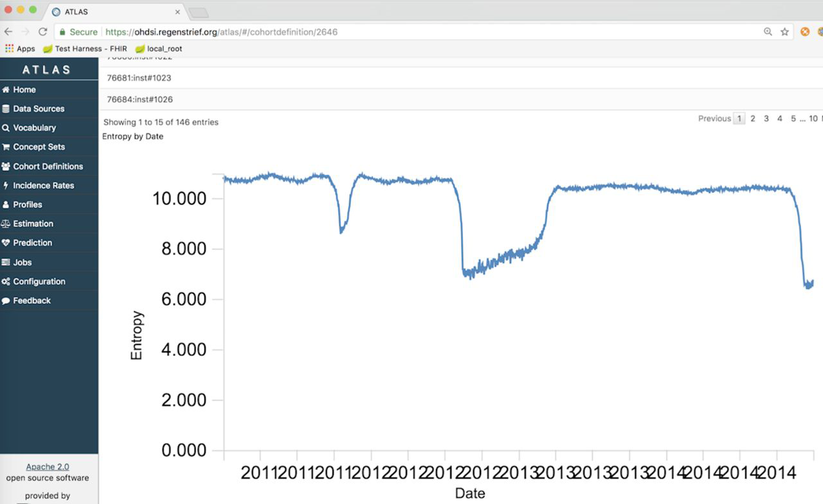
Task: Click the Data Sources database icon
Action: [6, 109]
